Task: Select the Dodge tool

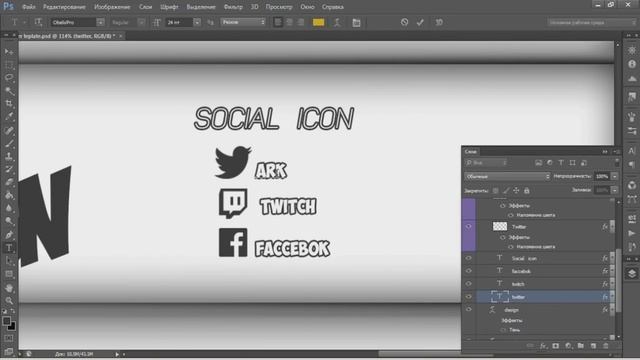Action: click(x=9, y=222)
